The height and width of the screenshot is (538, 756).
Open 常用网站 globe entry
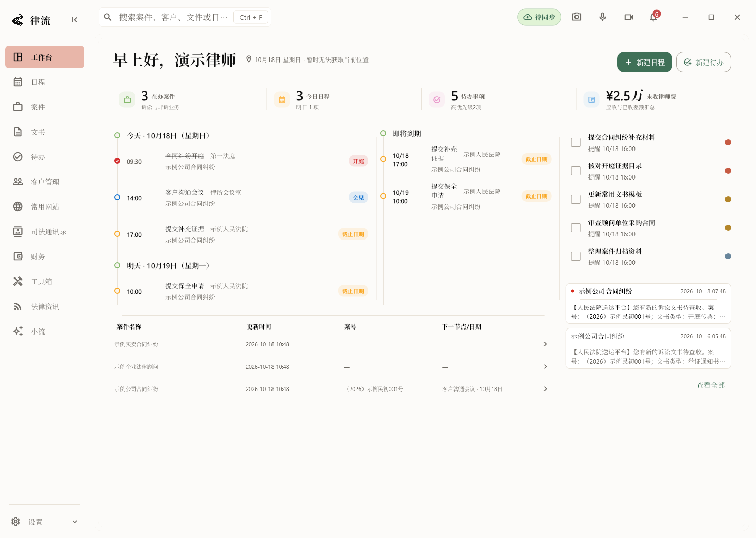45,206
